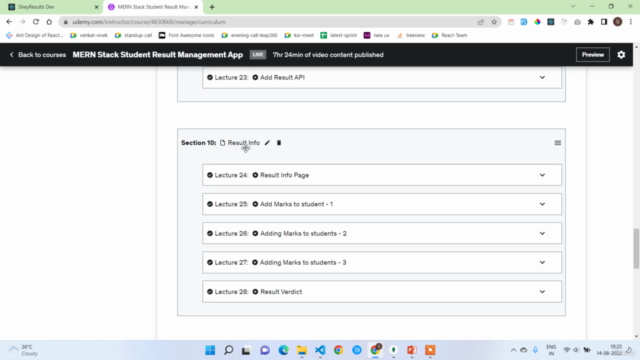Expand Lecture 26 Adding Marks to students - 2

[x=542, y=233]
